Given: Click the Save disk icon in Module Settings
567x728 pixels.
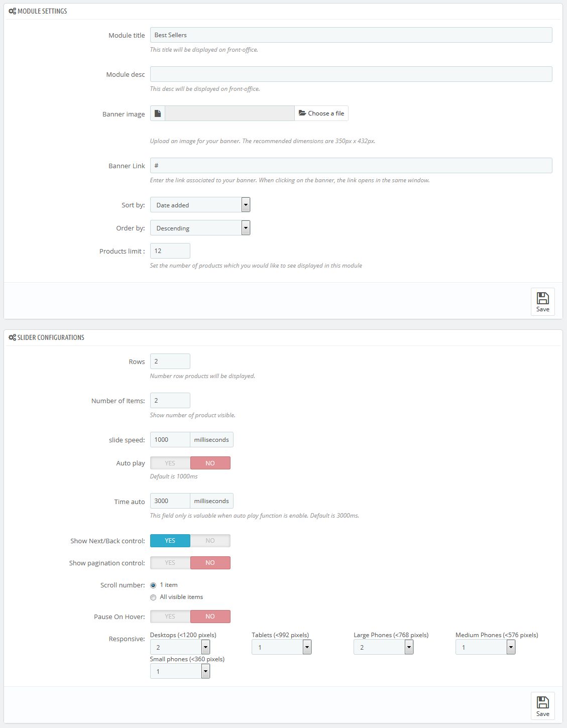Looking at the screenshot, I should pyautogui.click(x=543, y=298).
